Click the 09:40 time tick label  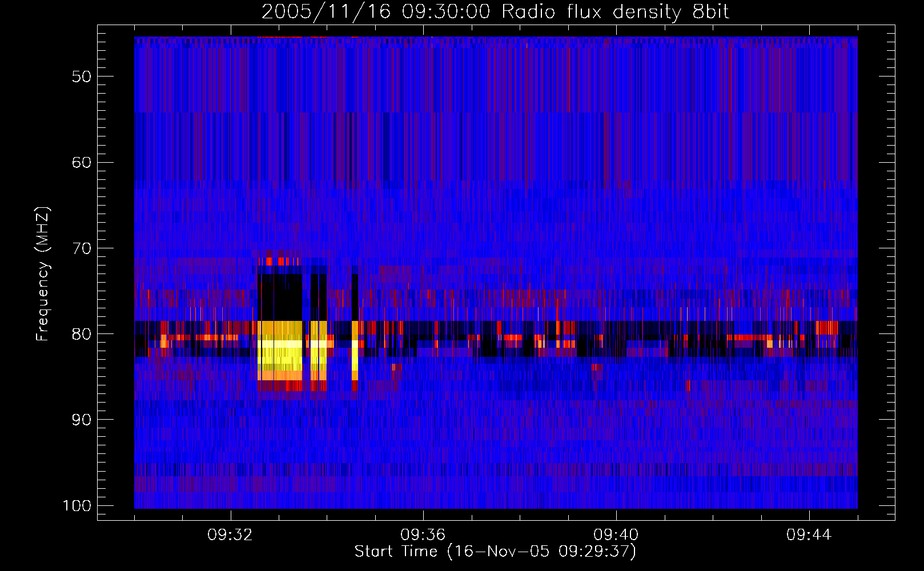(616, 535)
